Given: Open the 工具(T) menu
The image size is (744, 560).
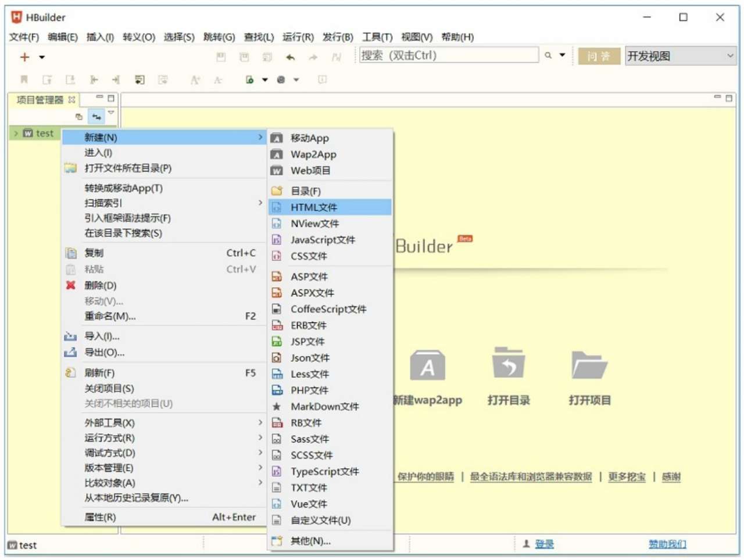Looking at the screenshot, I should point(377,37).
